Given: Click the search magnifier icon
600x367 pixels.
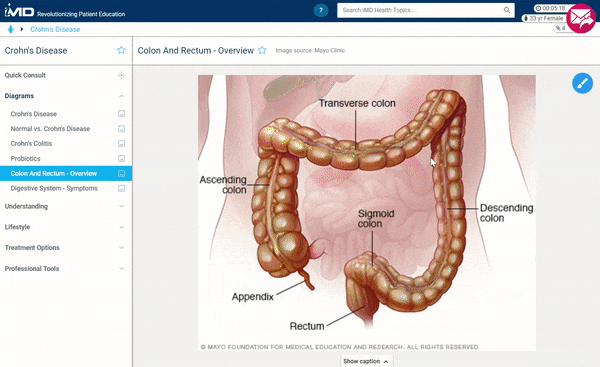Looking at the screenshot, I should (x=507, y=10).
